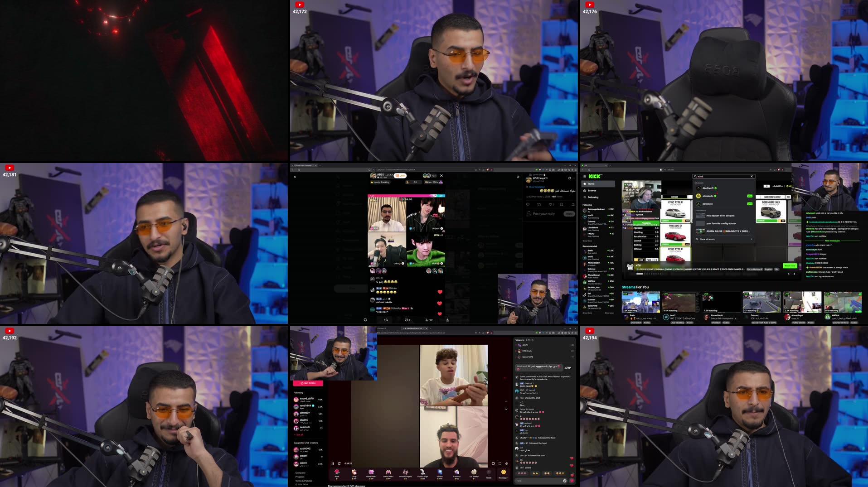
Task: Choose abussara from Kick search results
Action: (x=723, y=204)
